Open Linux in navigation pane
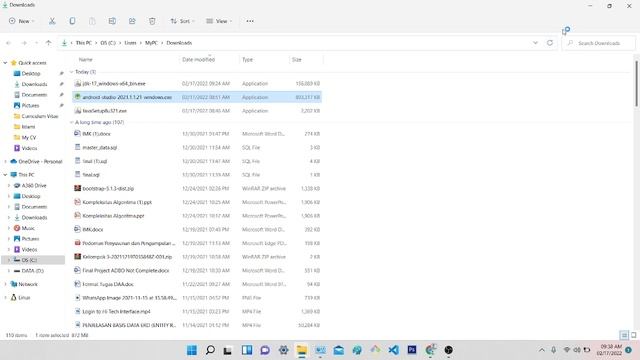Viewport: 640px width, 360px height. tap(24, 298)
